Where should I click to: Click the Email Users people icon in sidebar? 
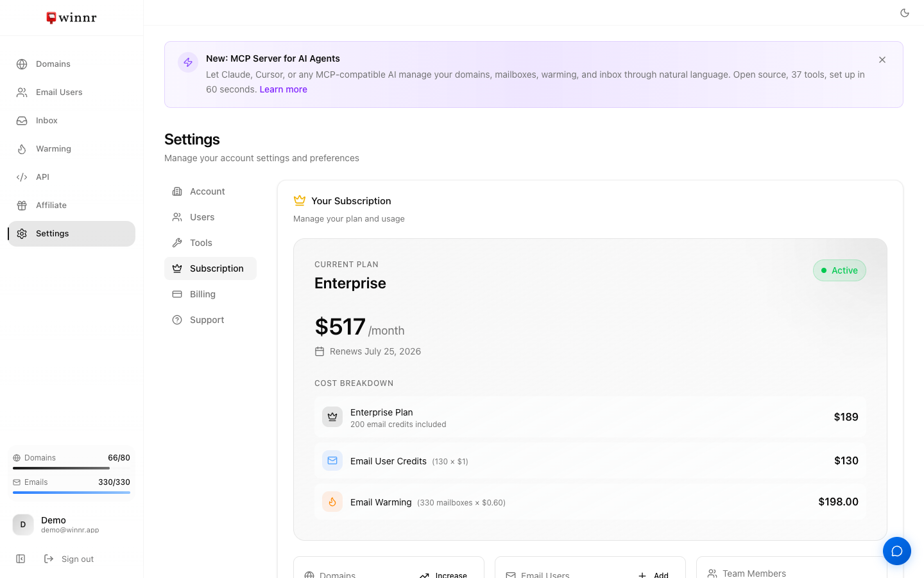tap(22, 92)
